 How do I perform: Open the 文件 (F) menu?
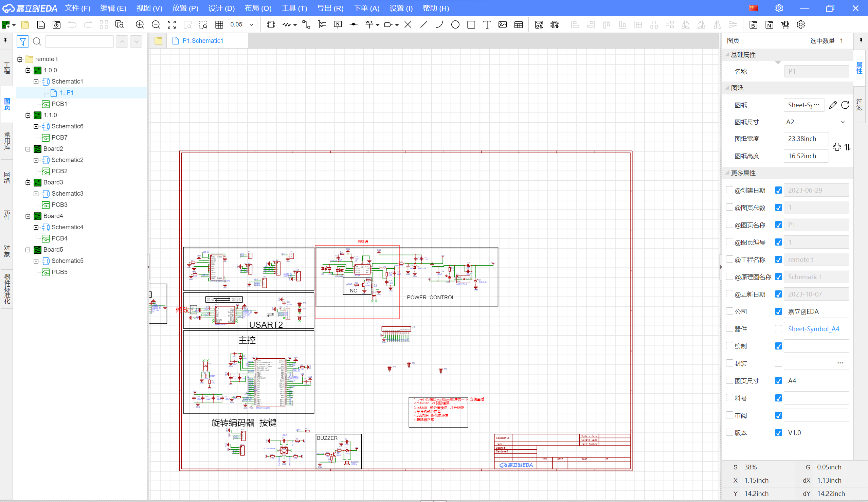(x=77, y=8)
